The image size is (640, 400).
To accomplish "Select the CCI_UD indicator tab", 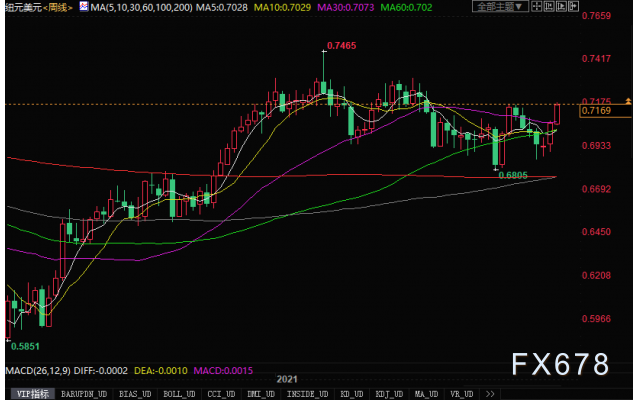I will tap(221, 394).
